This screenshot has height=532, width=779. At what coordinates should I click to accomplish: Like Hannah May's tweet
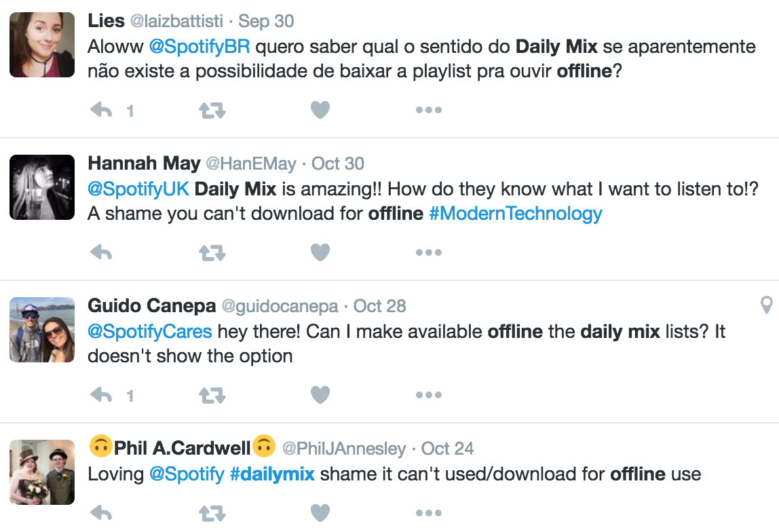[319, 252]
